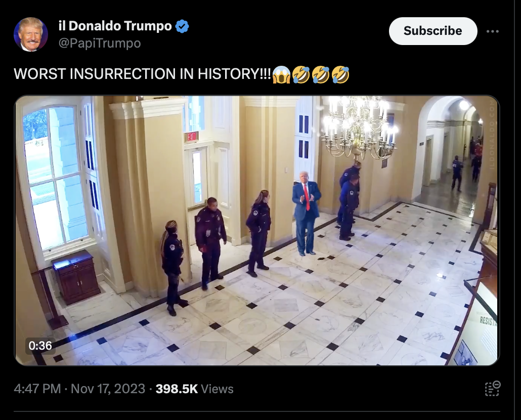The height and width of the screenshot is (420, 521).
Task: Open the three-dot more options menu
Action: click(x=493, y=31)
